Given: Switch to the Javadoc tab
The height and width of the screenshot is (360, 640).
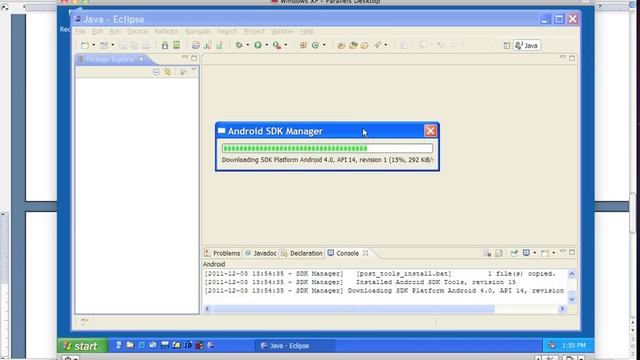Looking at the screenshot, I should tap(261, 253).
